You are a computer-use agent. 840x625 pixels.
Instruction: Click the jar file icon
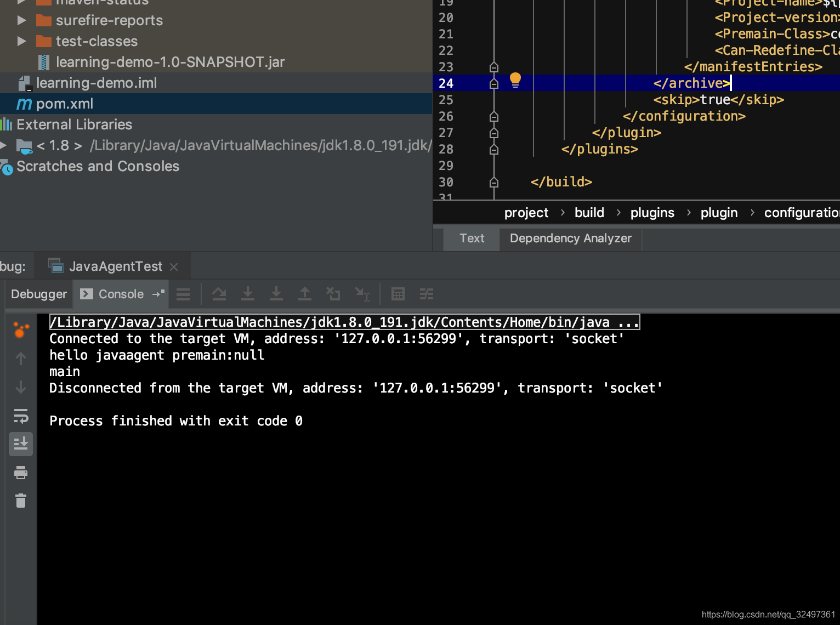pyautogui.click(x=44, y=62)
